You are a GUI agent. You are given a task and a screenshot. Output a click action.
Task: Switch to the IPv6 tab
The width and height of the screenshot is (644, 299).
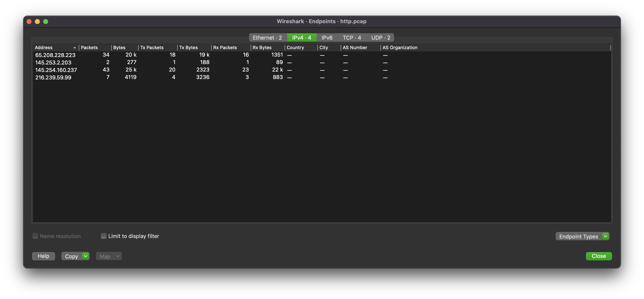tap(327, 37)
